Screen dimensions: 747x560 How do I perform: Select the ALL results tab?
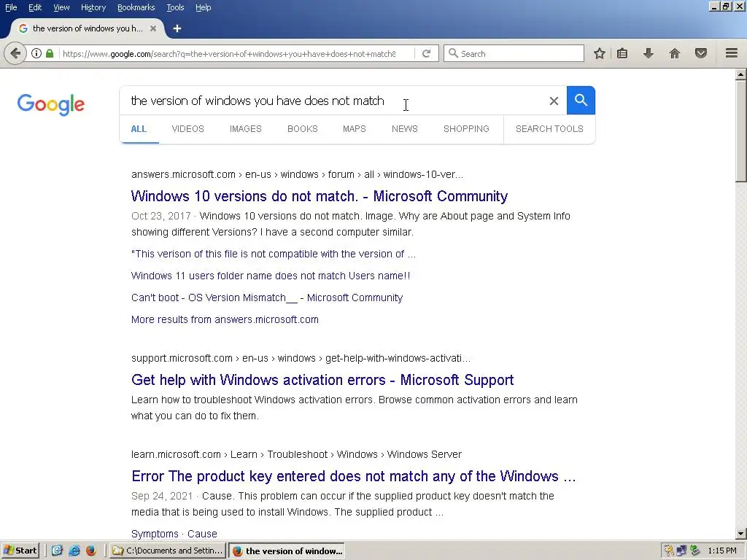[139, 128]
